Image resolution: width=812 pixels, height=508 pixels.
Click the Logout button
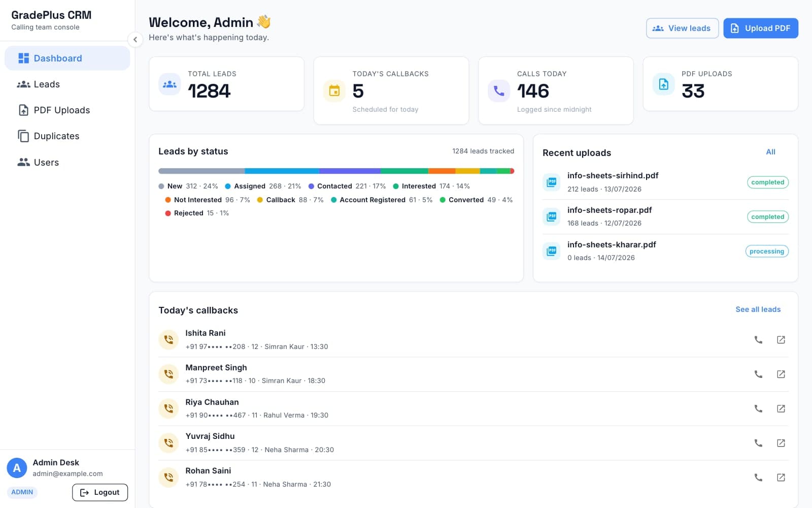coord(100,492)
